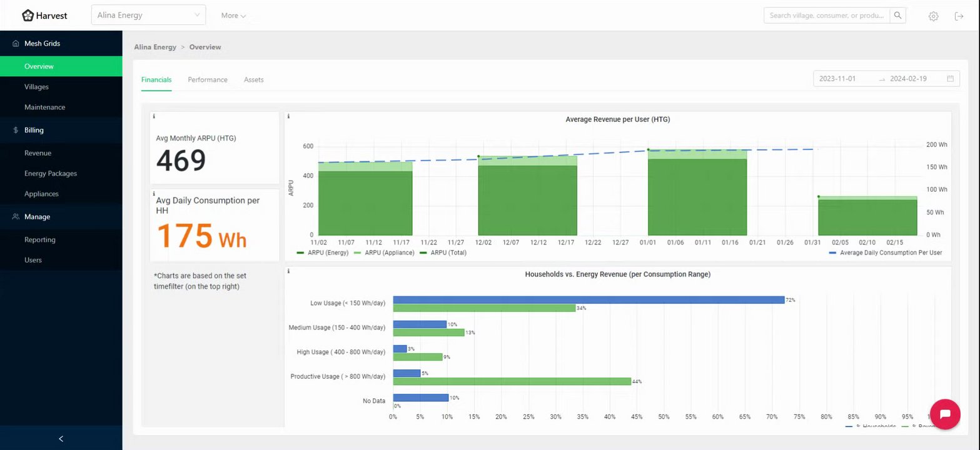This screenshot has width=980, height=450.
Task: Switch to the Performance tab
Action: coord(208,80)
